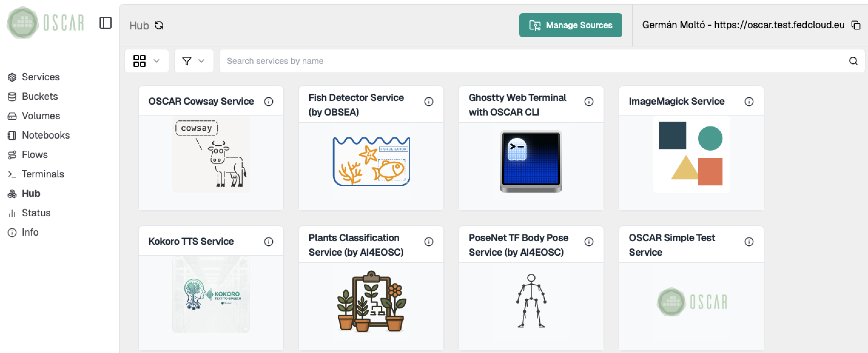This screenshot has width=868, height=353.
Task: Open the Volumes section
Action: click(40, 116)
